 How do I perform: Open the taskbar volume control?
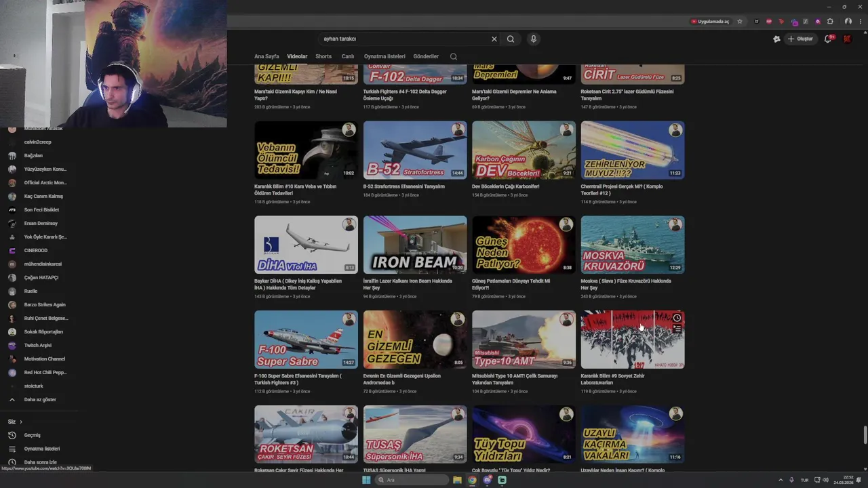(825, 480)
